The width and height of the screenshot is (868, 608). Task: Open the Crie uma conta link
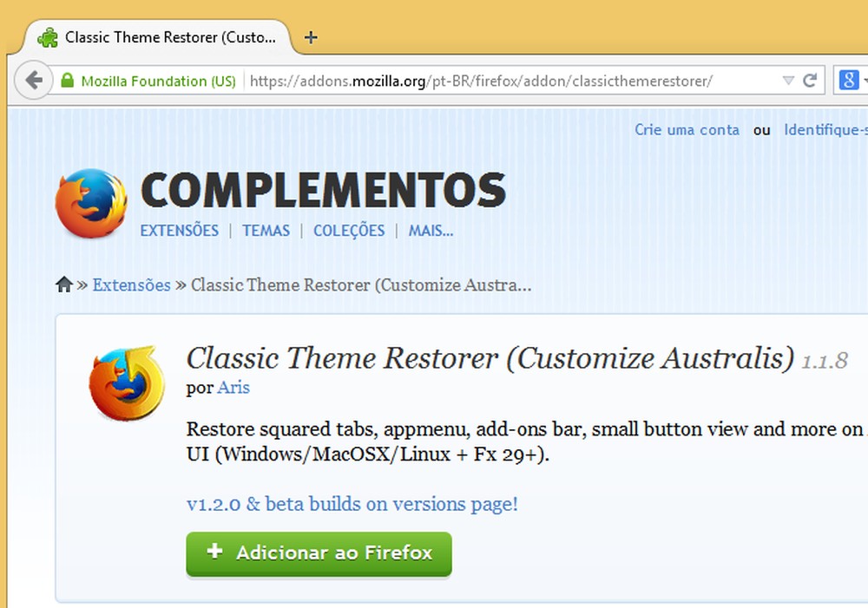point(687,129)
